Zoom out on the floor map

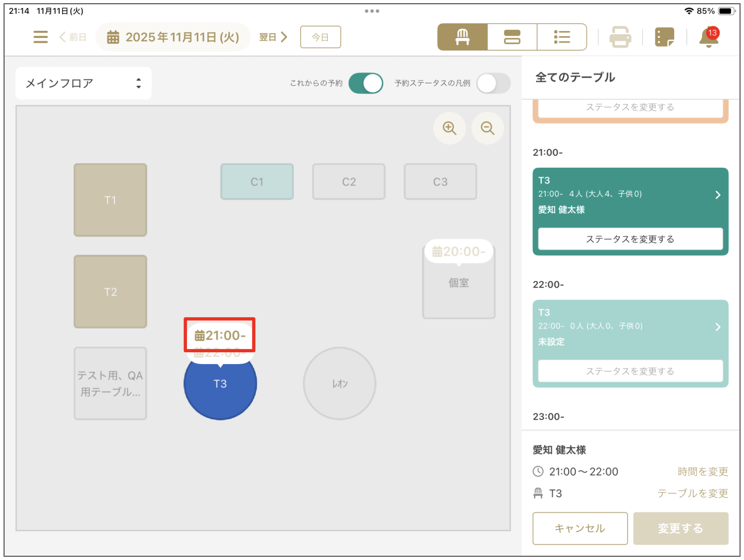tap(487, 128)
